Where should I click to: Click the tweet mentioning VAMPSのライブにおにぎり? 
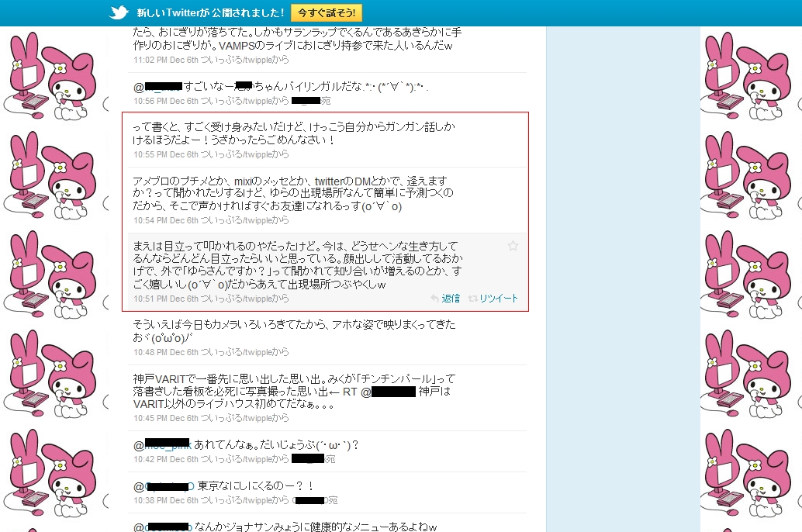(297, 39)
